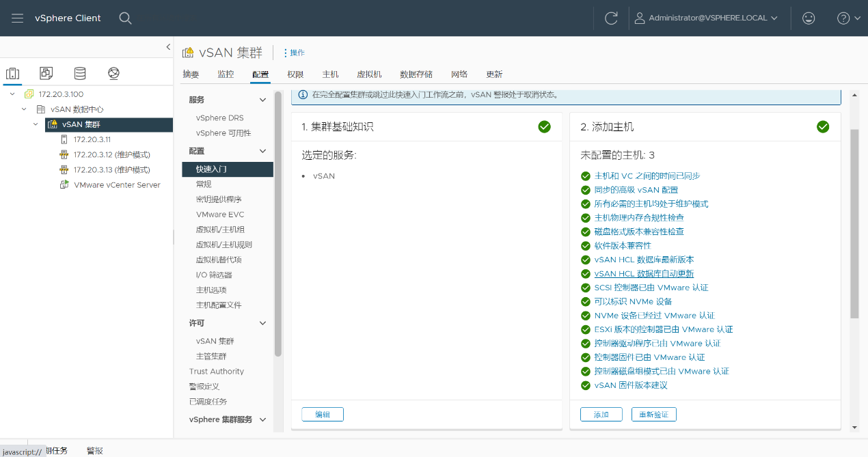Open vSphere 可用性 settings
This screenshot has width=868, height=457.
tap(223, 133)
